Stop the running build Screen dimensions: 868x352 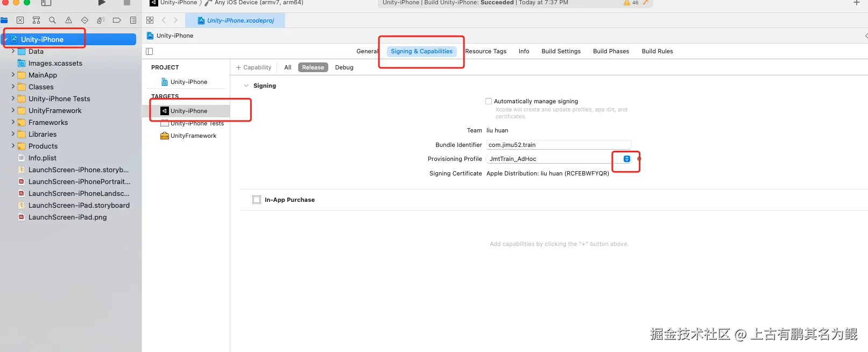127,3
